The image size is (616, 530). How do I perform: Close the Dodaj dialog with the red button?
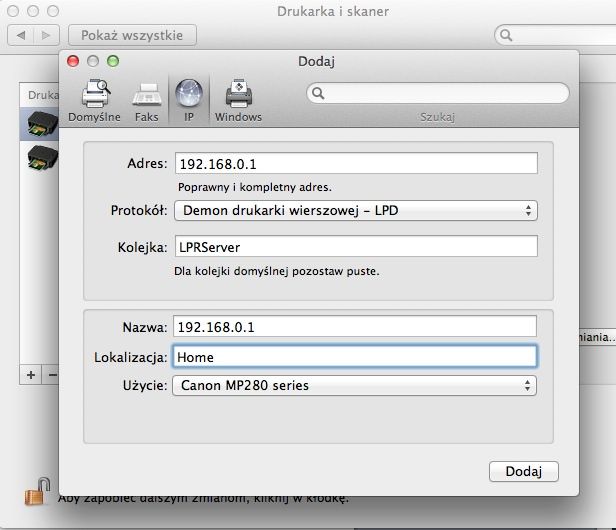click(x=73, y=61)
